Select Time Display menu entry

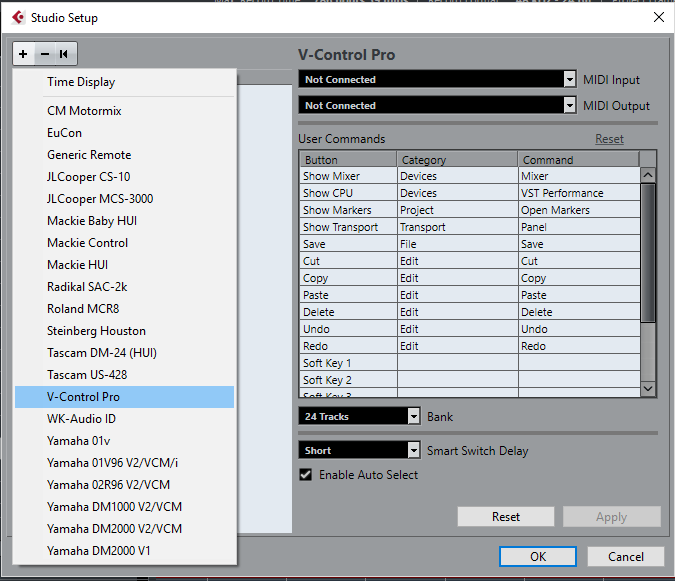tap(81, 82)
